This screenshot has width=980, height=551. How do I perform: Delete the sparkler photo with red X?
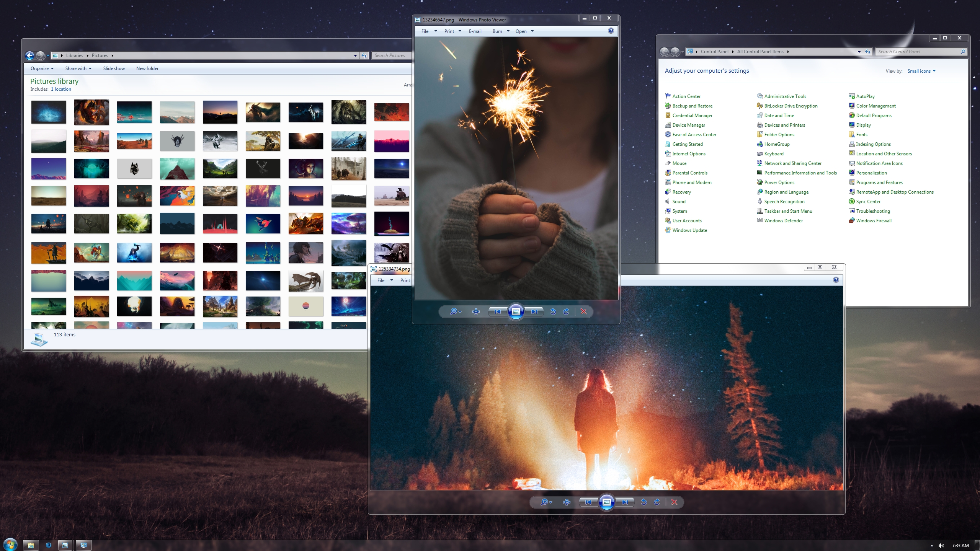(583, 311)
